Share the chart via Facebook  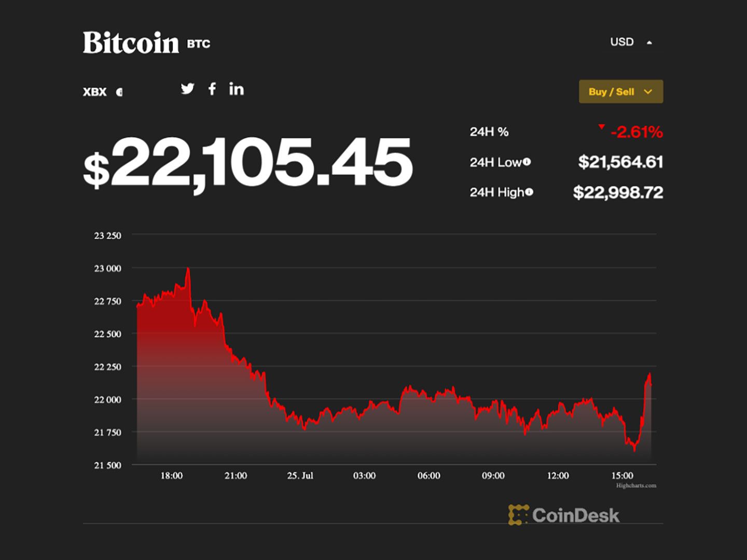(212, 89)
